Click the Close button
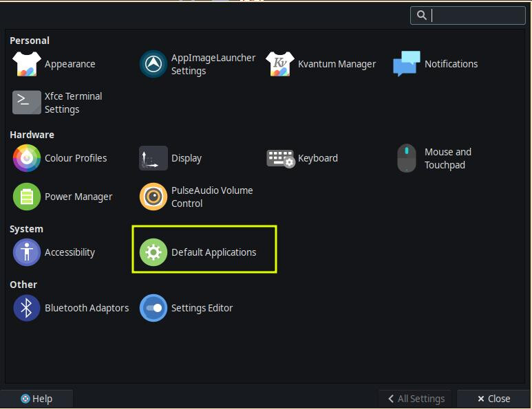This screenshot has height=409, width=532. click(x=493, y=399)
